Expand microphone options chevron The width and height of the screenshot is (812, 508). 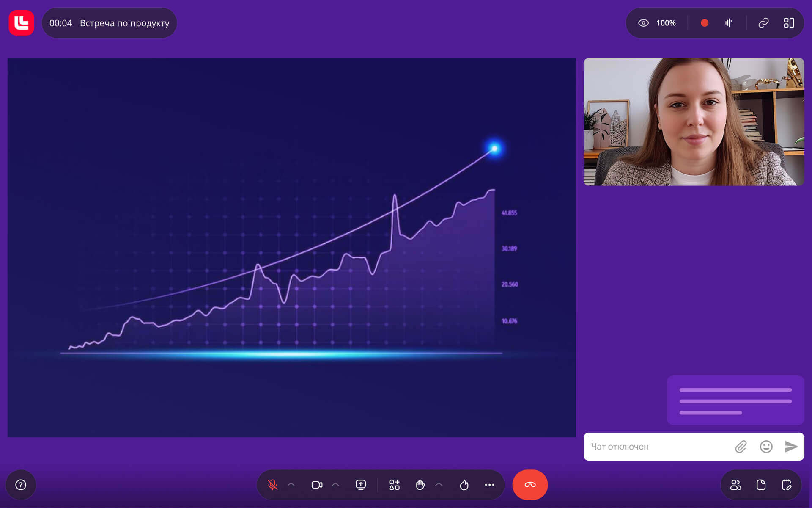pyautogui.click(x=291, y=485)
